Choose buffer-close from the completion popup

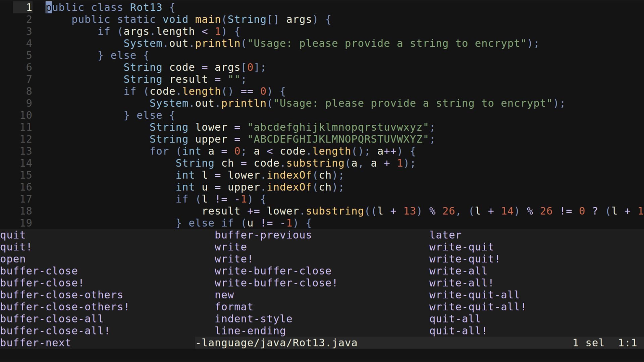tap(39, 271)
